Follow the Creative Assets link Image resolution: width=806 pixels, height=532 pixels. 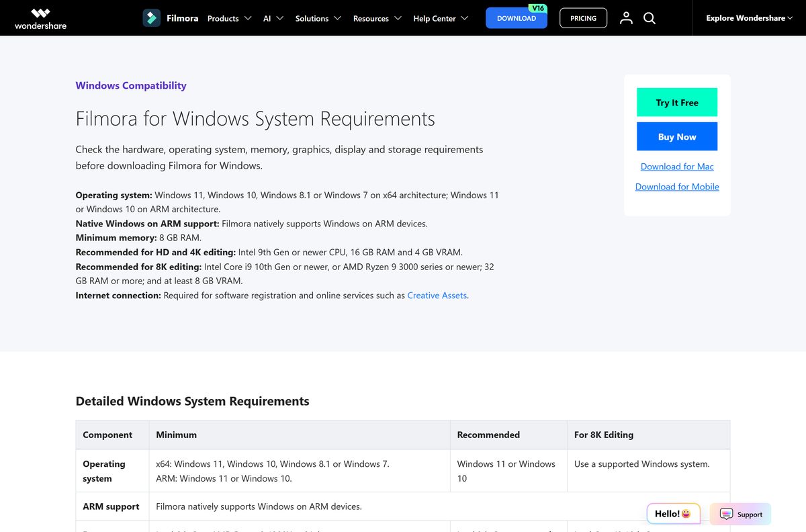pos(437,296)
